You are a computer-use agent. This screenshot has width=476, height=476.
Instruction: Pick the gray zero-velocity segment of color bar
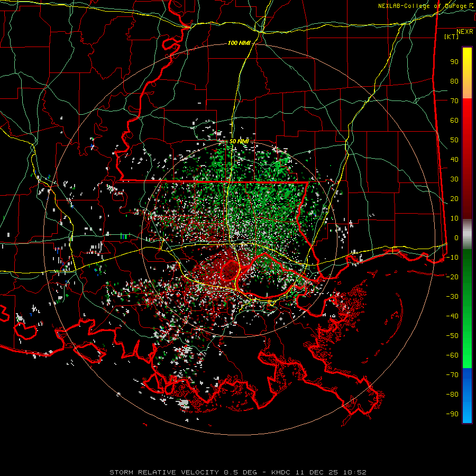[x=467, y=234]
